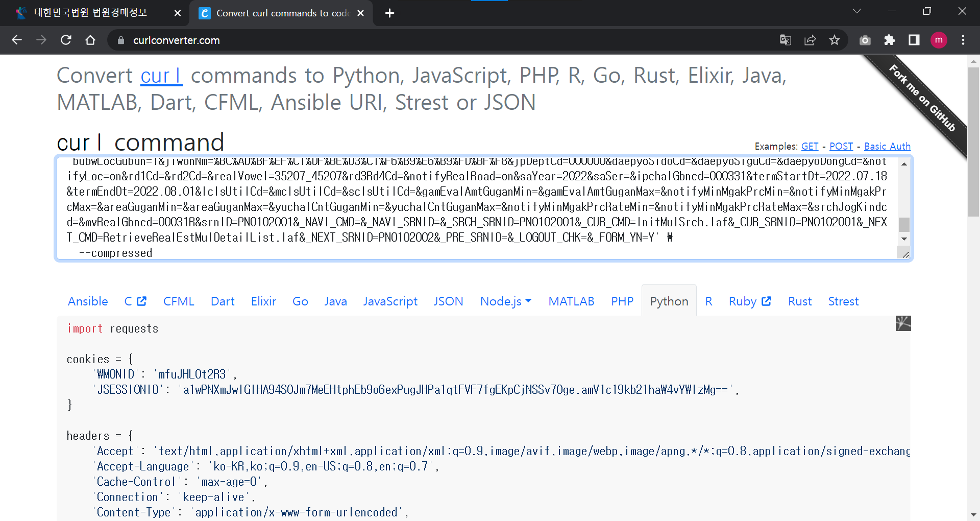980x521 pixels.
Task: Go back to the previous page
Action: [x=17, y=40]
